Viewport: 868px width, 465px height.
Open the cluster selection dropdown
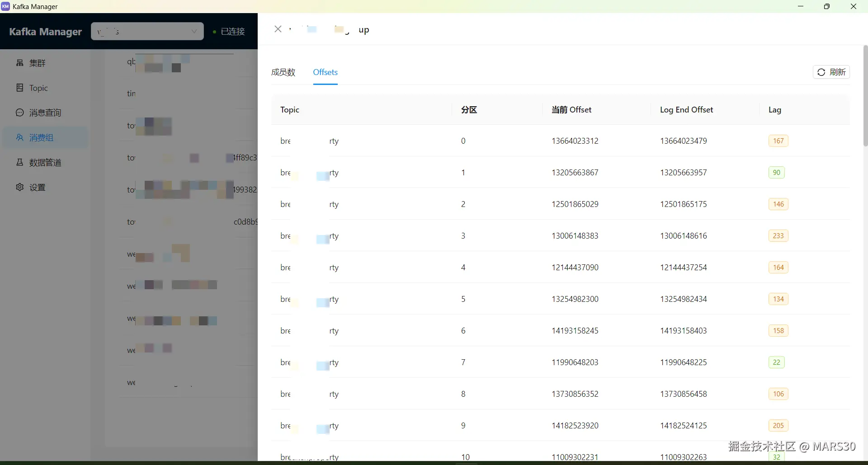click(147, 31)
